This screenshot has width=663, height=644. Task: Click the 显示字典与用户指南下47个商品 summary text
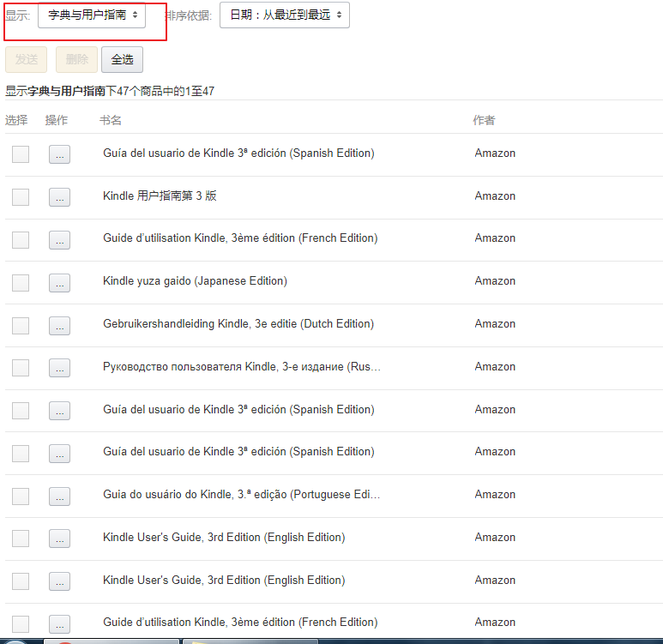(110, 92)
